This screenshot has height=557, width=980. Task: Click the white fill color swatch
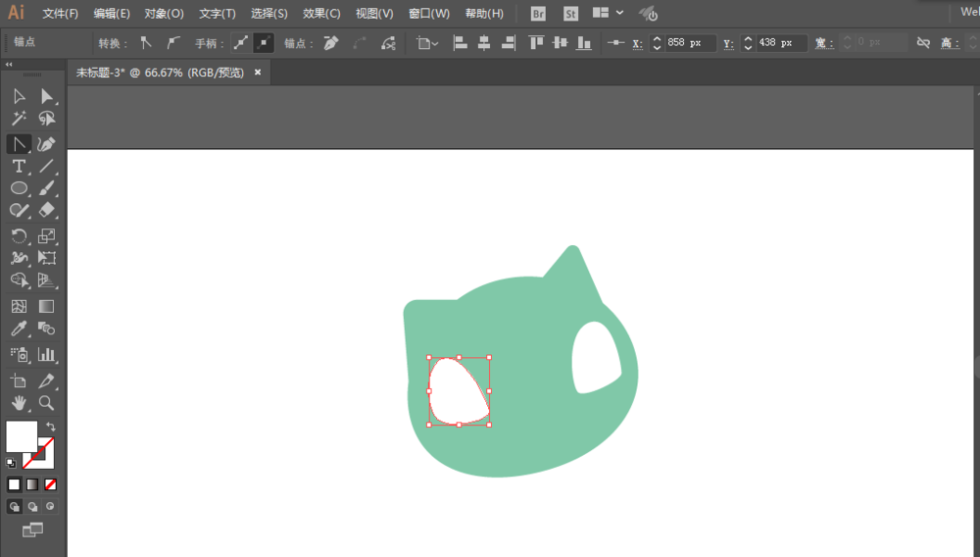click(22, 436)
